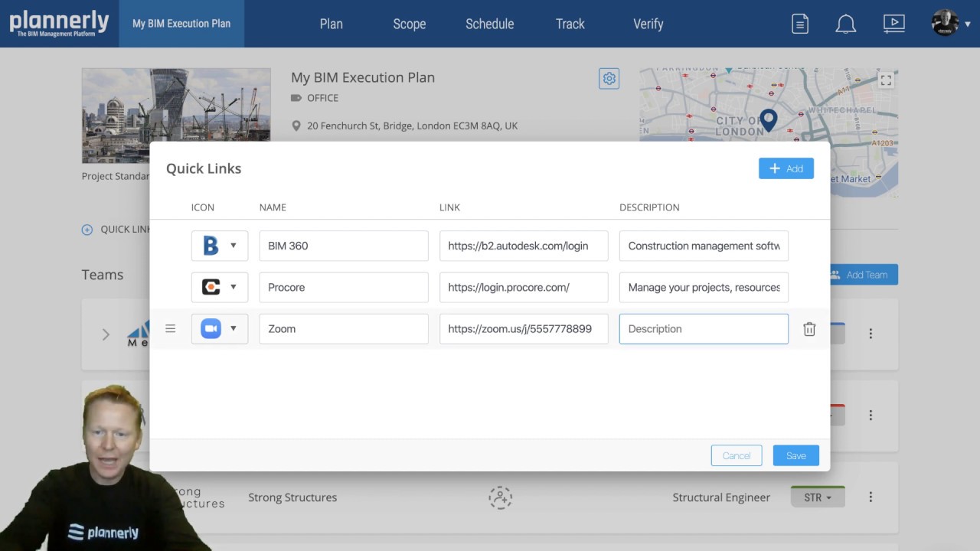Viewport: 980px width, 551px height.
Task: Open Strong Structures row options menu
Action: tap(871, 497)
